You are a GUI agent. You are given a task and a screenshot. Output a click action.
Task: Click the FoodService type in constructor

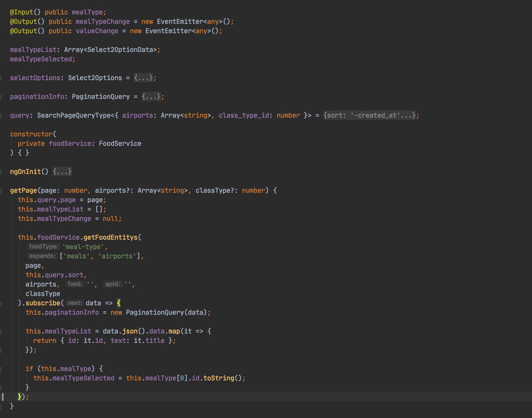point(120,143)
